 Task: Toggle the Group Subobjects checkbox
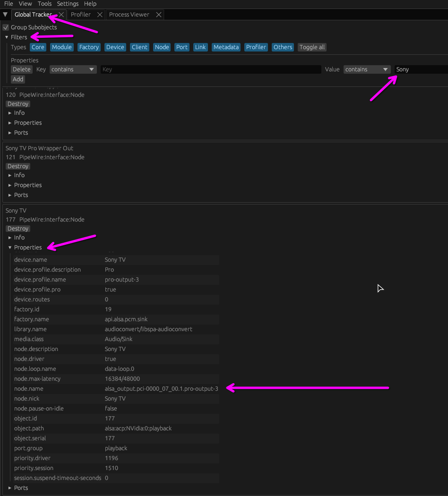[x=6, y=27]
